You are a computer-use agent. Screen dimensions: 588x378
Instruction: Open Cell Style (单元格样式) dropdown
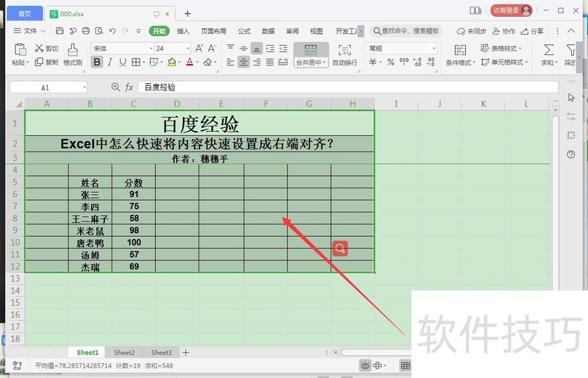click(504, 62)
